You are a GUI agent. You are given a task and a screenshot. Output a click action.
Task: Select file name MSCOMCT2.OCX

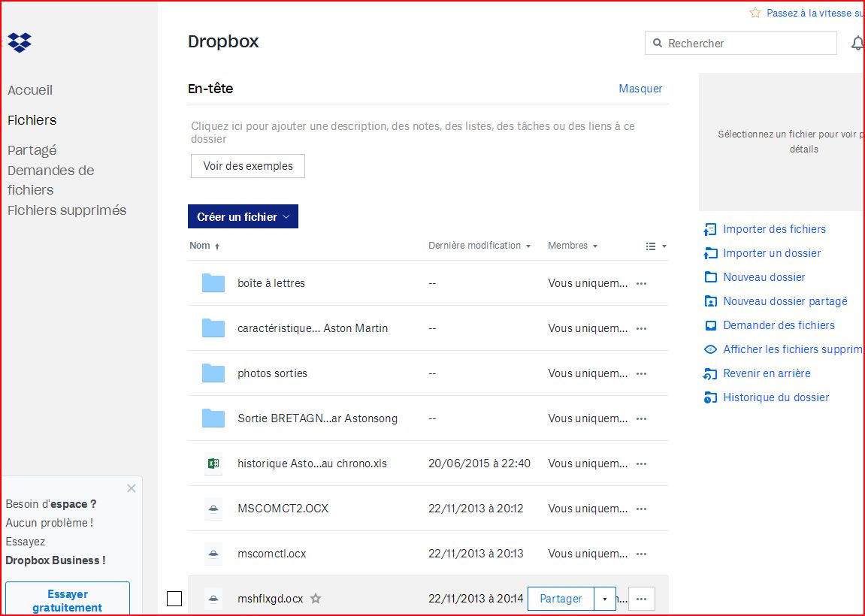(283, 509)
